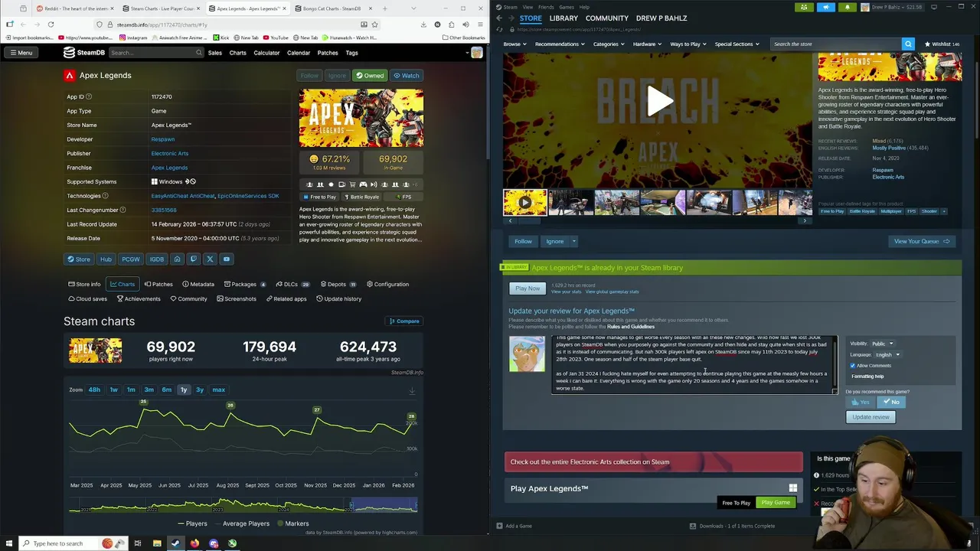
Task: Open the Ignore dropdown arrow on Steam page
Action: (x=573, y=241)
